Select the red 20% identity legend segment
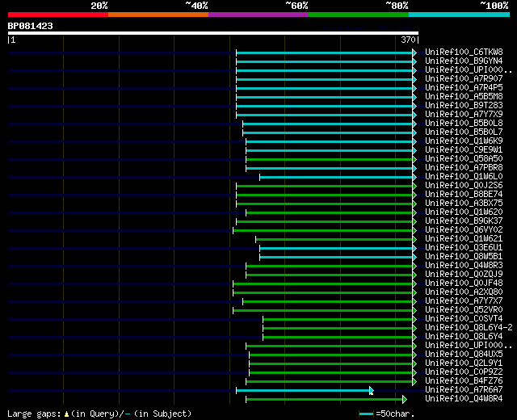 point(58,15)
